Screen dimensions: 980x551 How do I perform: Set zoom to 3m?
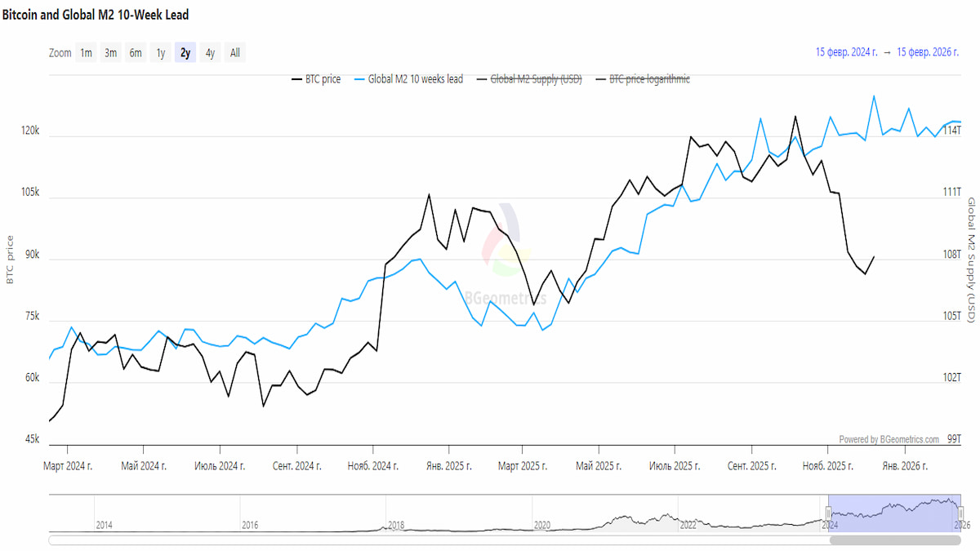tap(110, 53)
